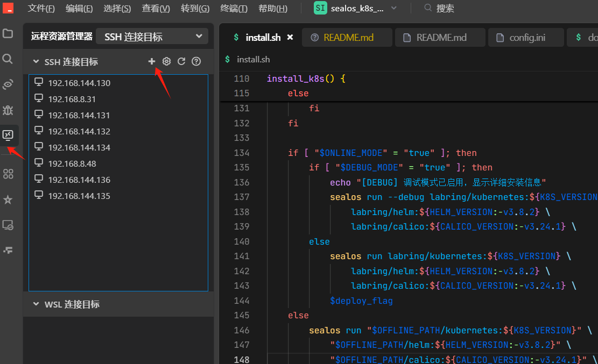Open the 文件 menu
This screenshot has width=598, height=364.
click(x=42, y=8)
